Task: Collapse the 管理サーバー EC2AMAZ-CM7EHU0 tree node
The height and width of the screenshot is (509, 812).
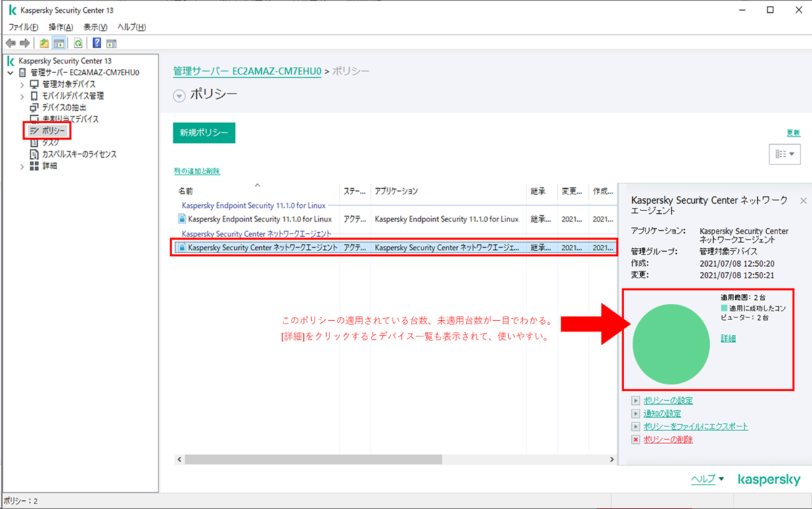Action: click(x=10, y=72)
